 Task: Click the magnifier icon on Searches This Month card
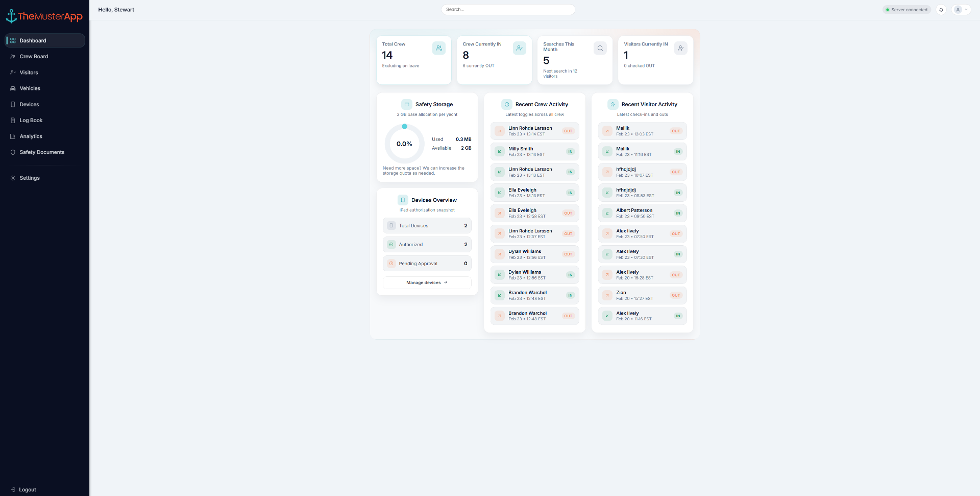[x=600, y=48]
